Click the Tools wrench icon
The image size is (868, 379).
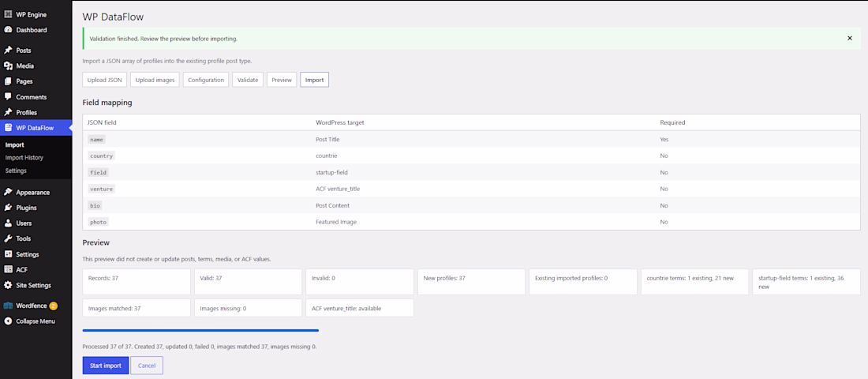8,238
